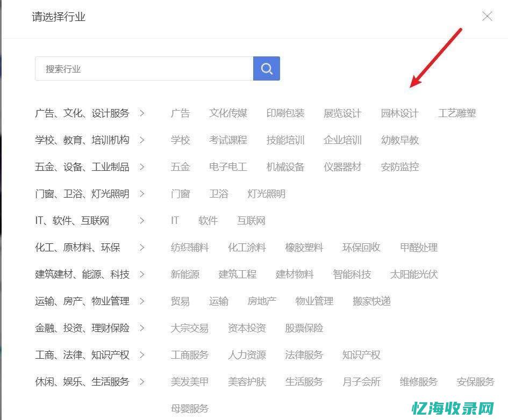508x420 pixels.
Task: Select the 园林设计 industry
Action: (398, 113)
